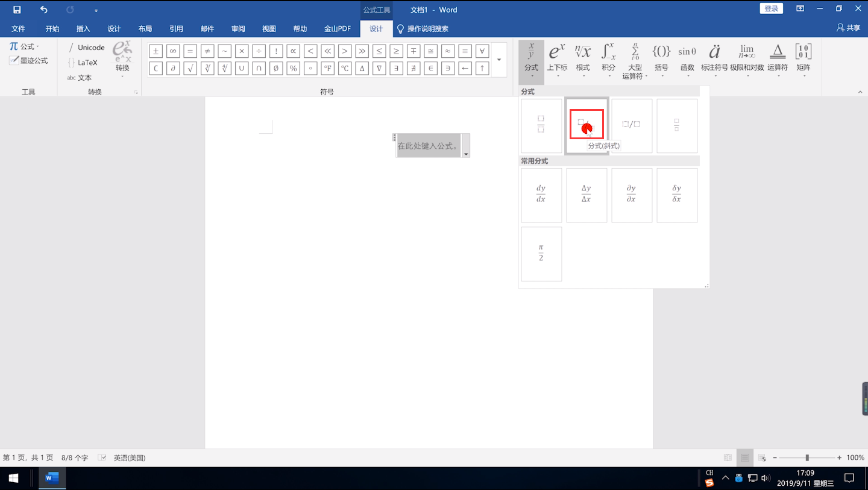Viewport: 868px width, 490px height.
Task: Insert the union (∪) symbol
Action: [x=242, y=68]
